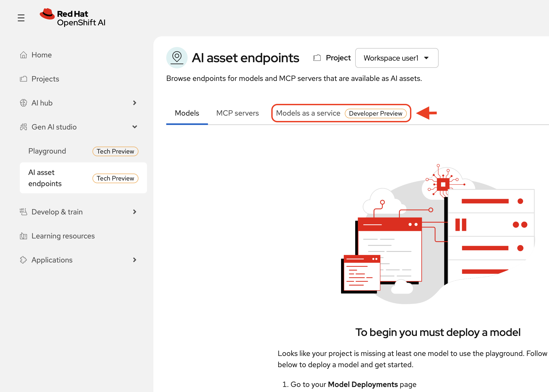Click the Learning resources book icon
Image resolution: width=549 pixels, height=392 pixels.
[x=24, y=236]
